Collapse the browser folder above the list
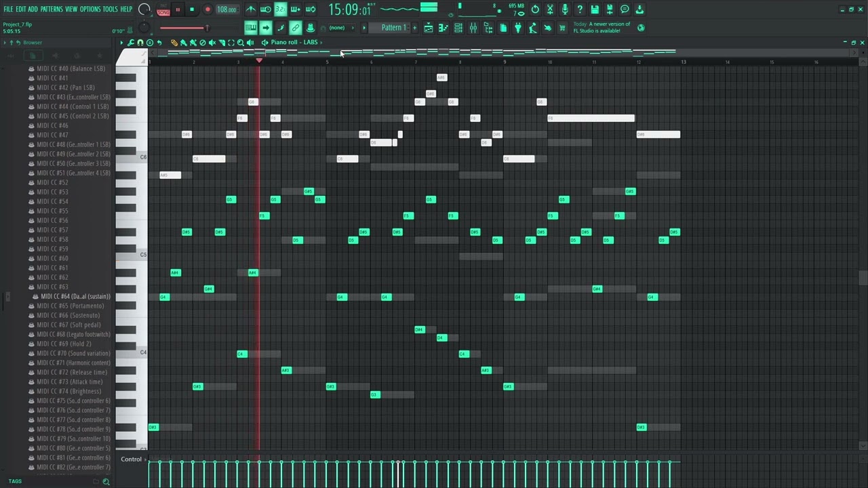868x488 pixels. (11, 43)
